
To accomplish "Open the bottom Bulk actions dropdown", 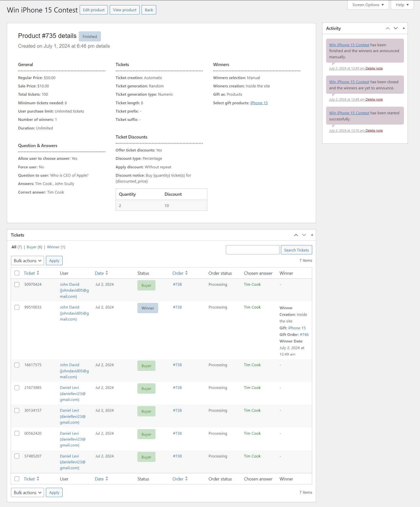I will (27, 493).
